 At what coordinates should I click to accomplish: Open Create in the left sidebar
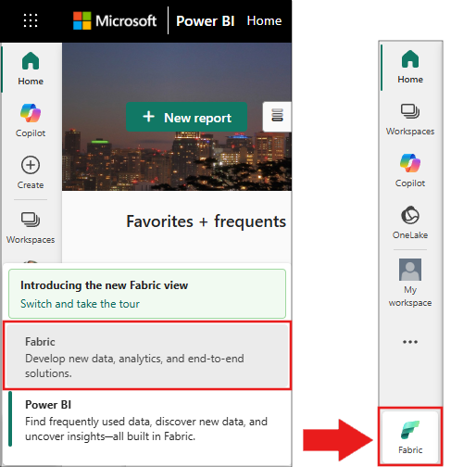tap(31, 172)
